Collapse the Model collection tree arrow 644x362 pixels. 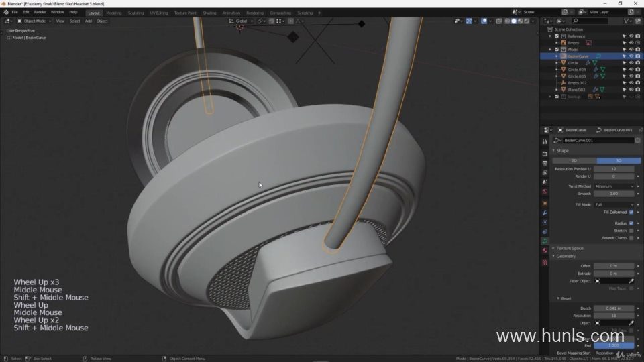550,49
